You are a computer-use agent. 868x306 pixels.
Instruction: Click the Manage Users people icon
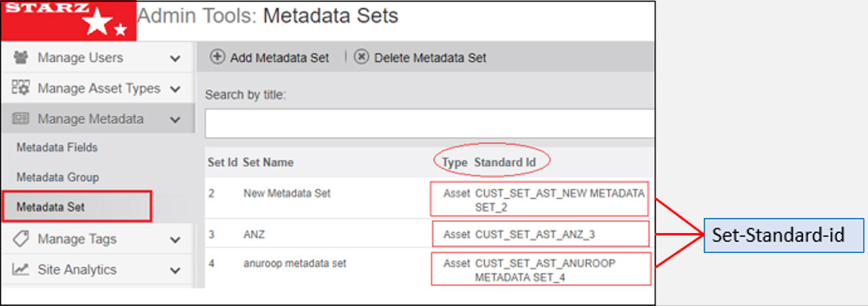click(21, 58)
